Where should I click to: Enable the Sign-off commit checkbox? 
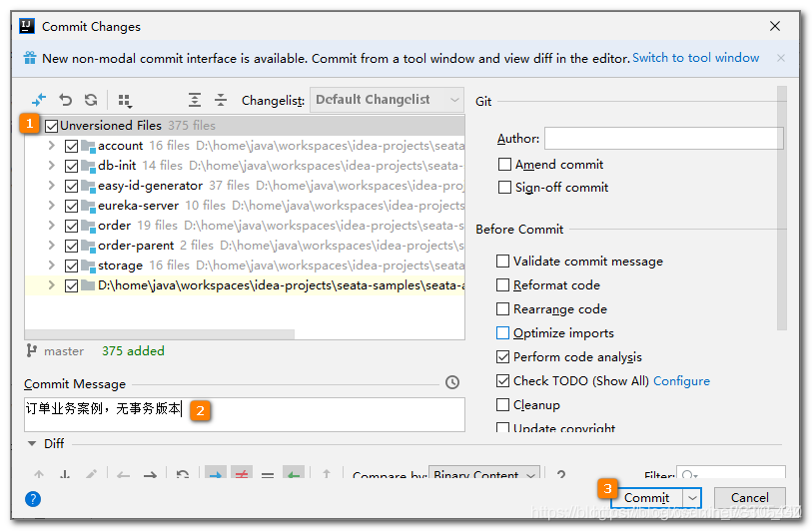504,187
